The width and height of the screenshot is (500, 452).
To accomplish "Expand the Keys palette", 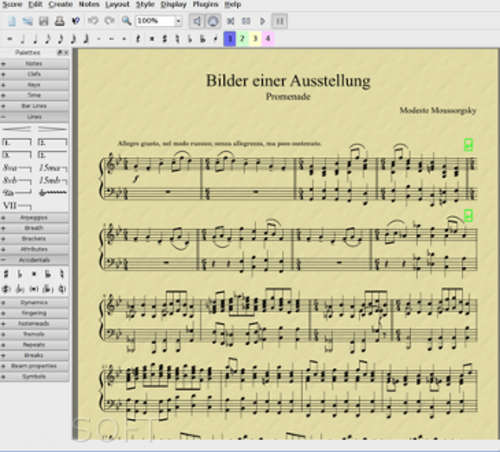I will [x=34, y=85].
